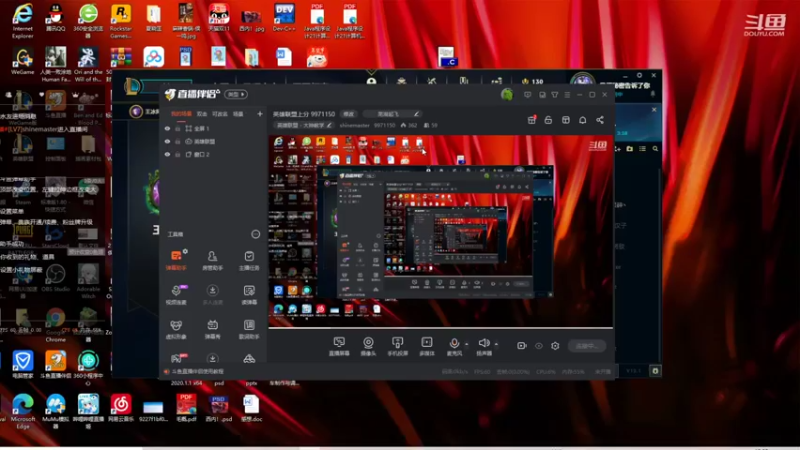Toggle visibility of 英雄联盟 source
Screen dimensions: 800x450
click(x=167, y=141)
